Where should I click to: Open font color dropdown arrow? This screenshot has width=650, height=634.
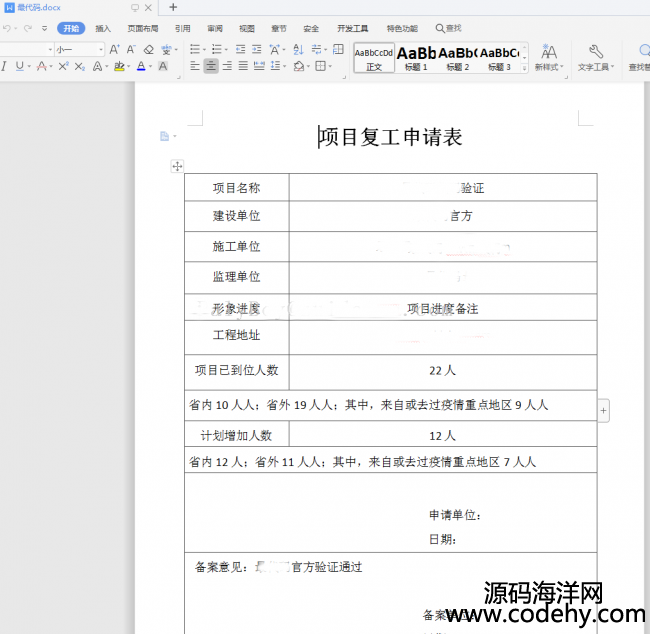pyautogui.click(x=150, y=66)
